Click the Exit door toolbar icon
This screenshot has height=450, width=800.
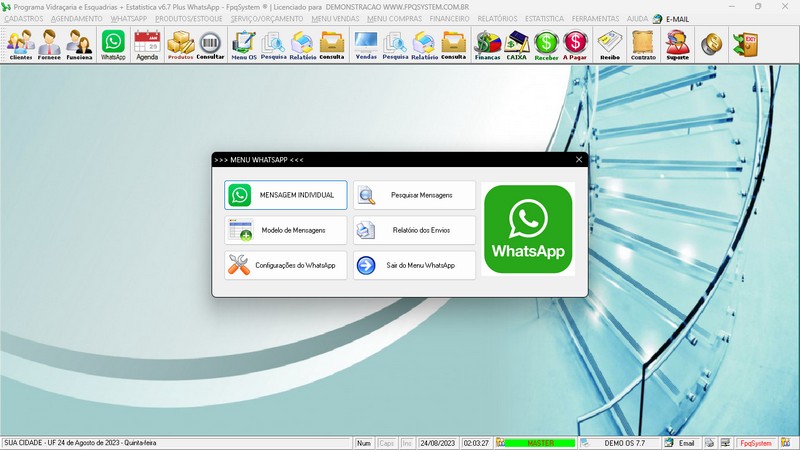[x=745, y=45]
